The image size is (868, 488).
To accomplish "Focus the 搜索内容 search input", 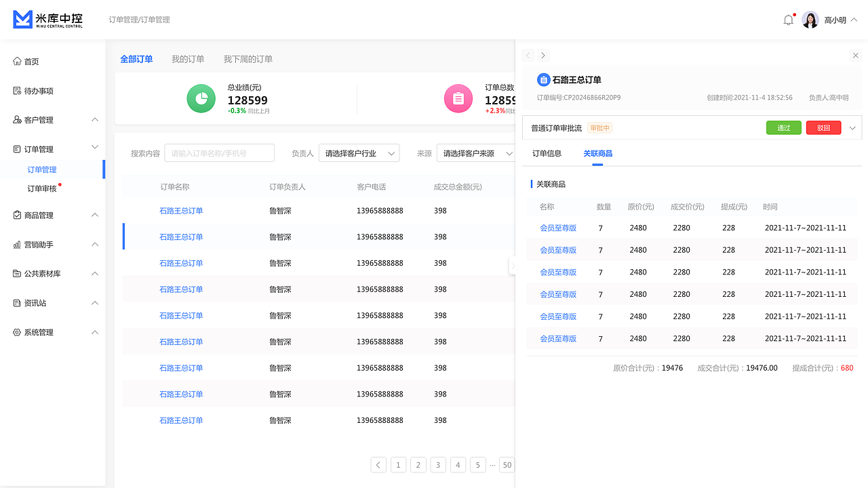I will point(220,153).
